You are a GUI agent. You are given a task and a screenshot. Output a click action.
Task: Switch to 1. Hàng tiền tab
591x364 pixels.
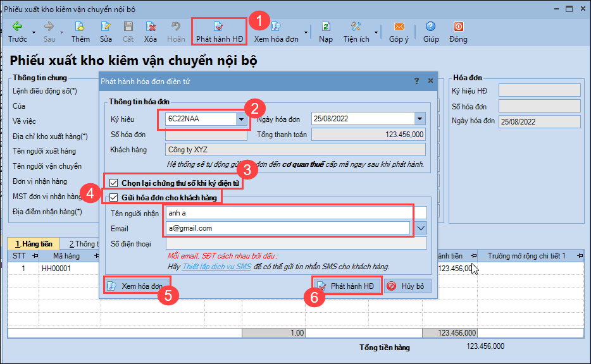(34, 244)
